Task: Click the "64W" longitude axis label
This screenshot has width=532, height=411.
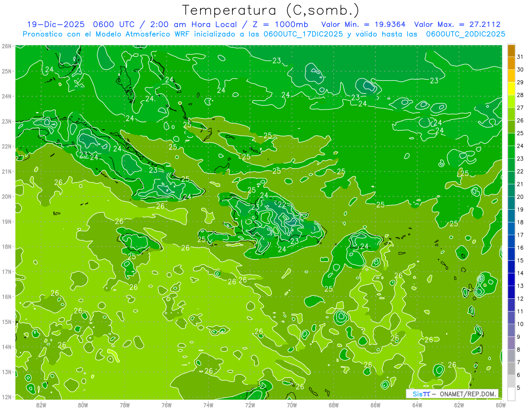Action: point(417,404)
